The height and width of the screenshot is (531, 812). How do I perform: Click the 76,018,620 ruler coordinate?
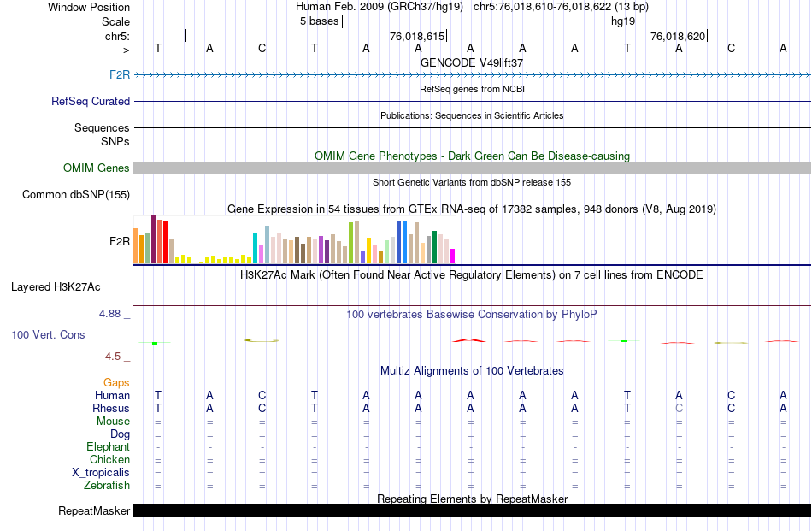coord(678,36)
